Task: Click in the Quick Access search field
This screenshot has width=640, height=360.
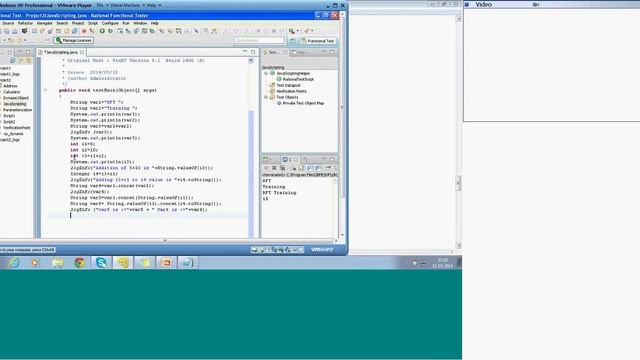Action: (x=259, y=40)
